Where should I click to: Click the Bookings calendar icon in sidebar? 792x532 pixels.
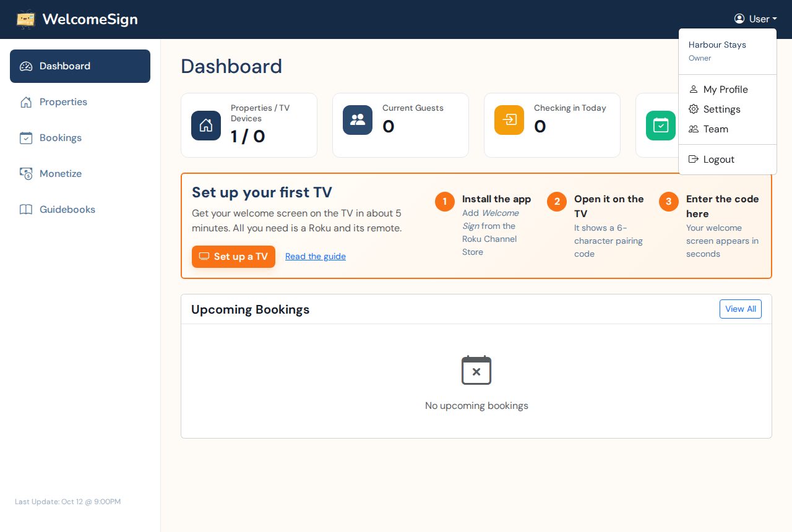click(x=26, y=138)
